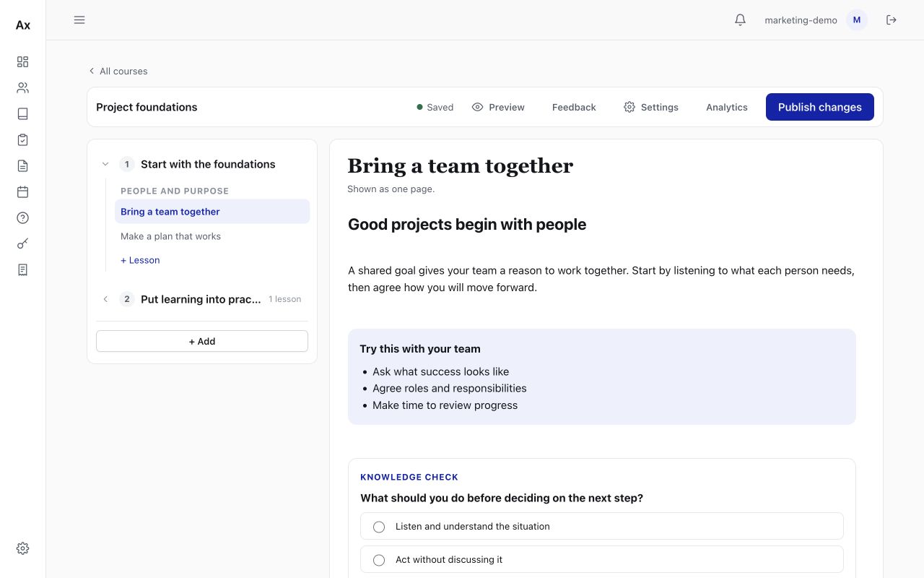Open the clipboard check icon in sidebar
This screenshot has width=924, height=578.
pyautogui.click(x=22, y=140)
